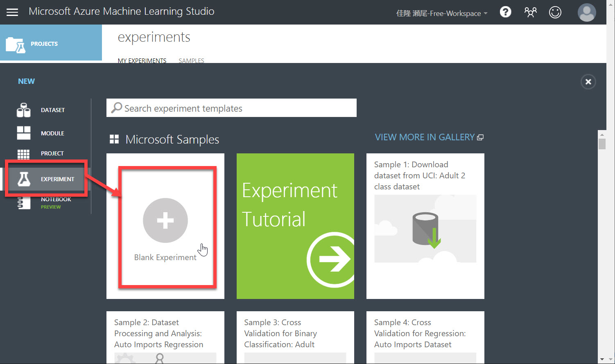
Task: Expand the Free-Workspace dropdown
Action: [442, 13]
